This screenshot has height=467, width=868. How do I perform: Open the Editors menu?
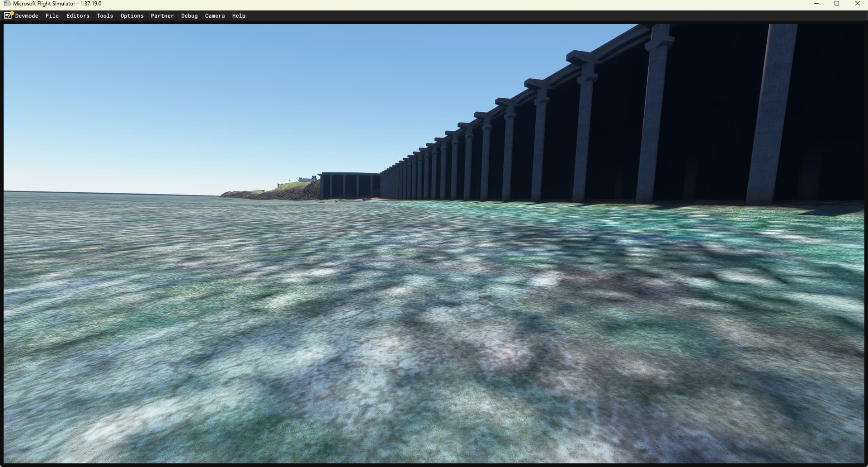click(x=78, y=16)
